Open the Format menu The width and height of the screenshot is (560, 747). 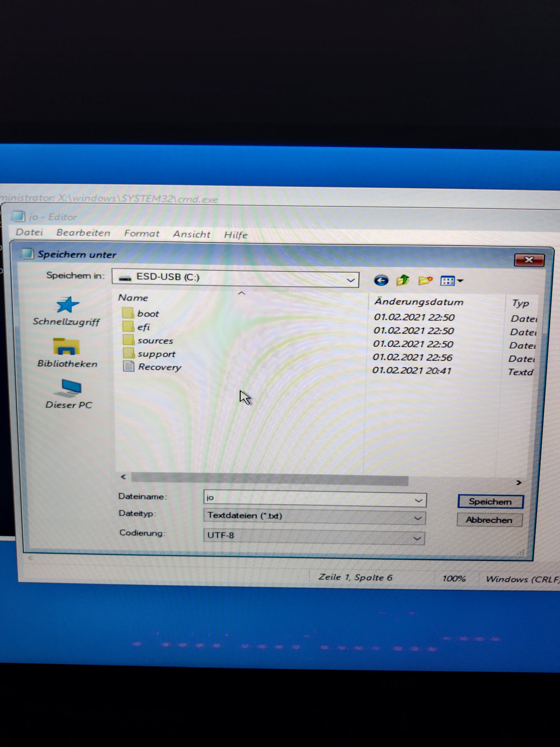(141, 233)
